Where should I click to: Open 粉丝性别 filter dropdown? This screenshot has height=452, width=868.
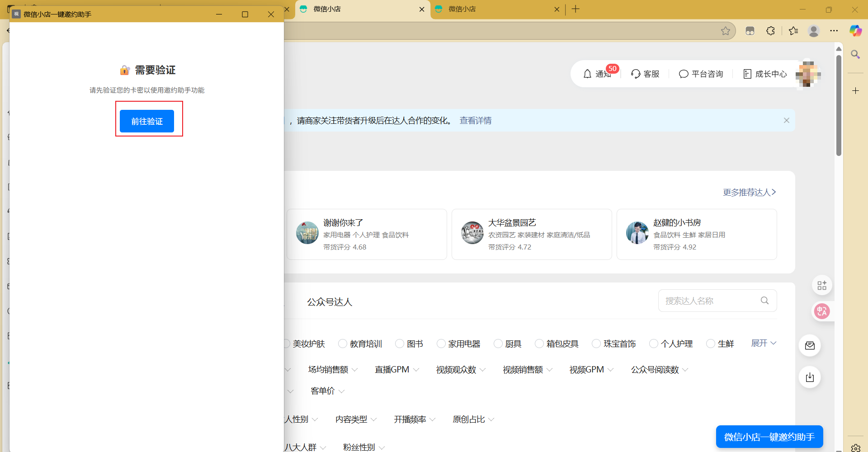click(x=364, y=447)
